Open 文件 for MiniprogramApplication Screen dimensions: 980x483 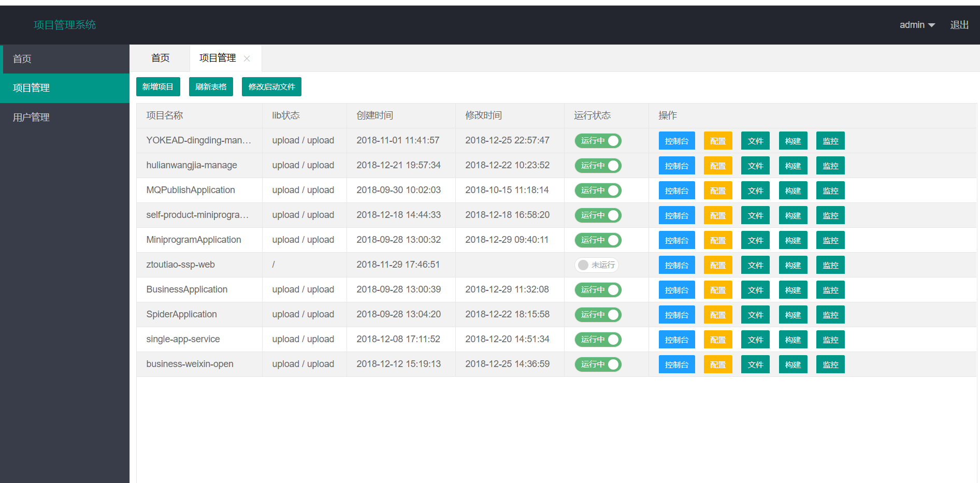click(x=755, y=240)
